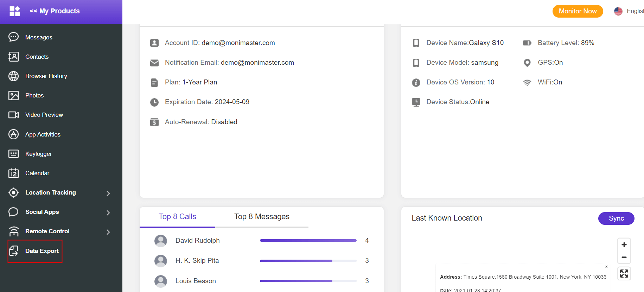Select the Louis Besson name

(196, 281)
